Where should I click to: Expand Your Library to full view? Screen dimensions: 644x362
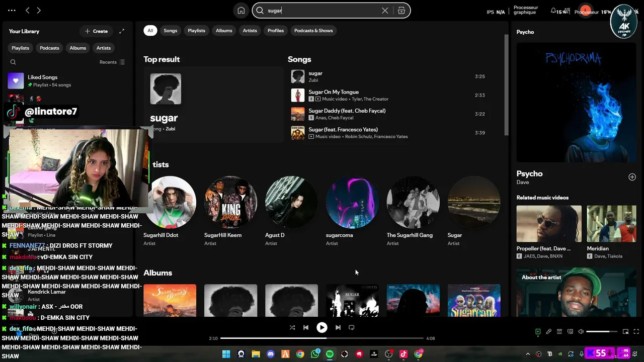tap(122, 31)
